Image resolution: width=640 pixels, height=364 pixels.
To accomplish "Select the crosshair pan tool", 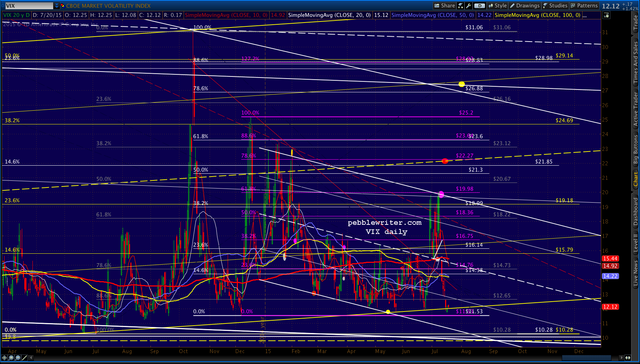I will (5, 358).
